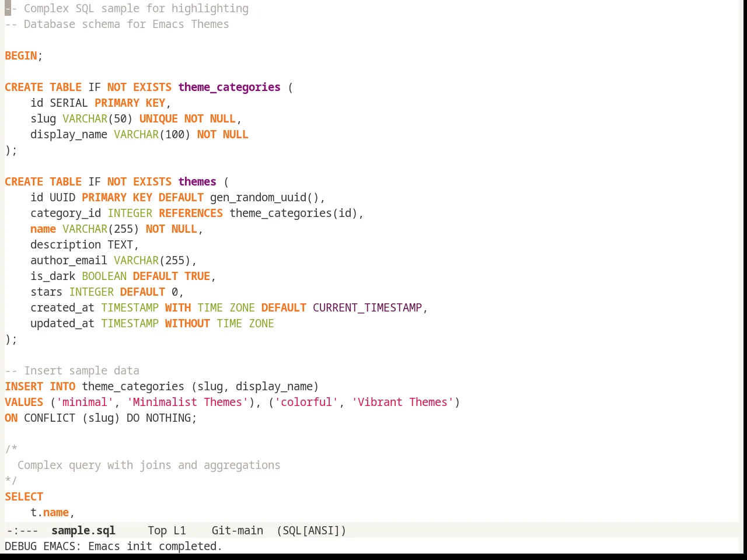The height and width of the screenshot is (560, 747).
Task: Click the UUID type on the id line
Action: (62, 198)
